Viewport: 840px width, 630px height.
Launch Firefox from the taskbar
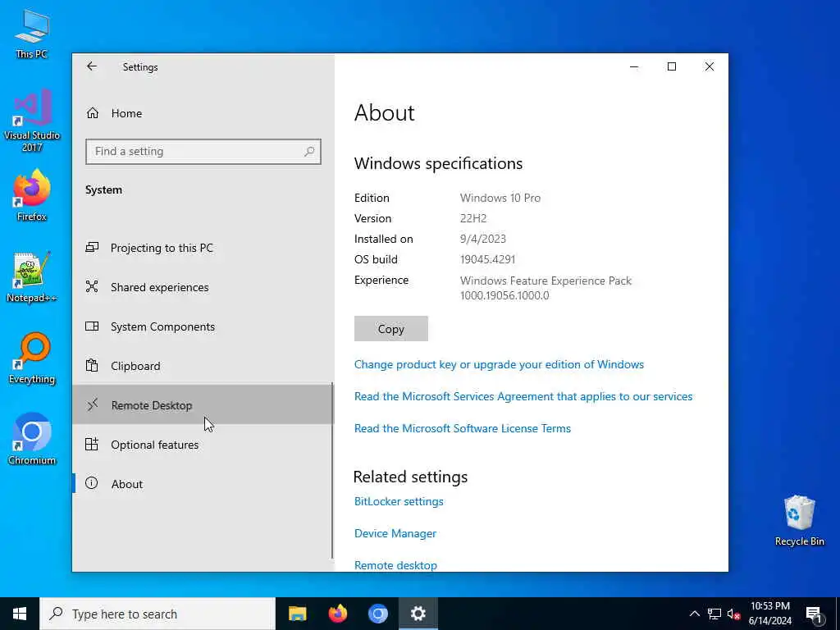tap(337, 614)
